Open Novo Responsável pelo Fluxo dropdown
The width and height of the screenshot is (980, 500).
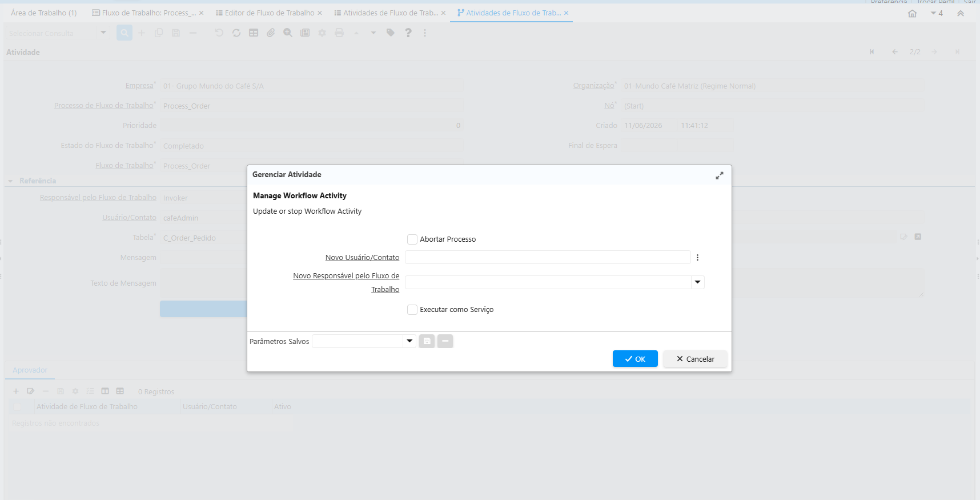[697, 282]
